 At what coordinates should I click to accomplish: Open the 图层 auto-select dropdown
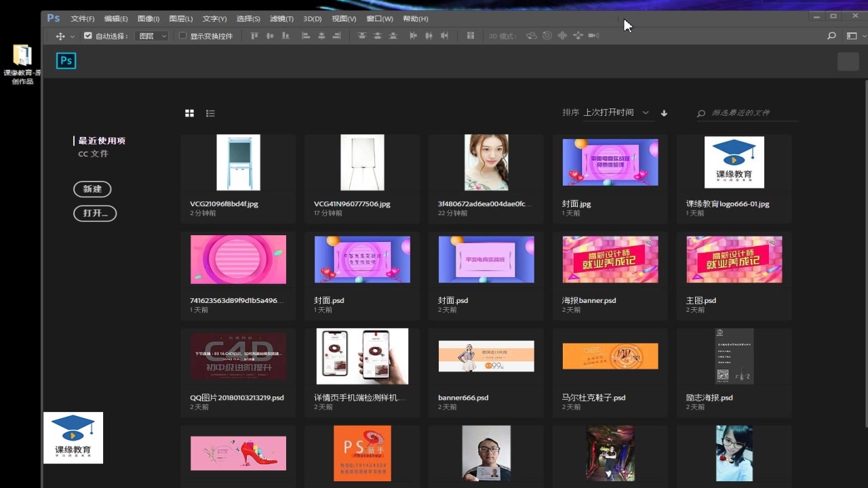[151, 36]
